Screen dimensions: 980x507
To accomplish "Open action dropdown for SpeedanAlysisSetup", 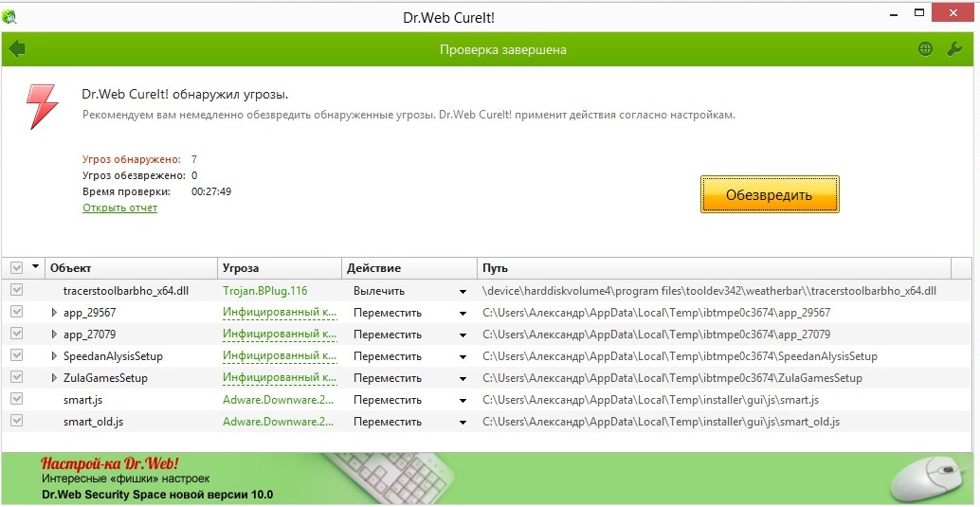I will click(x=463, y=357).
